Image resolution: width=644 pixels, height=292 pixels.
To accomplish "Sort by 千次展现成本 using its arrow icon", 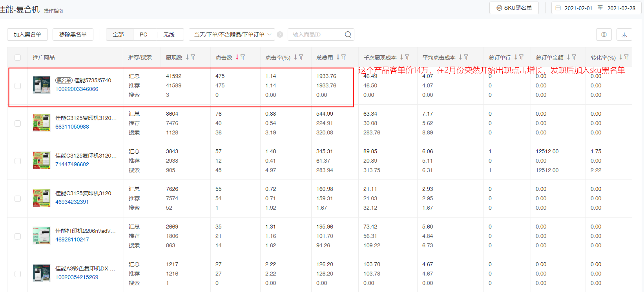I will point(401,57).
